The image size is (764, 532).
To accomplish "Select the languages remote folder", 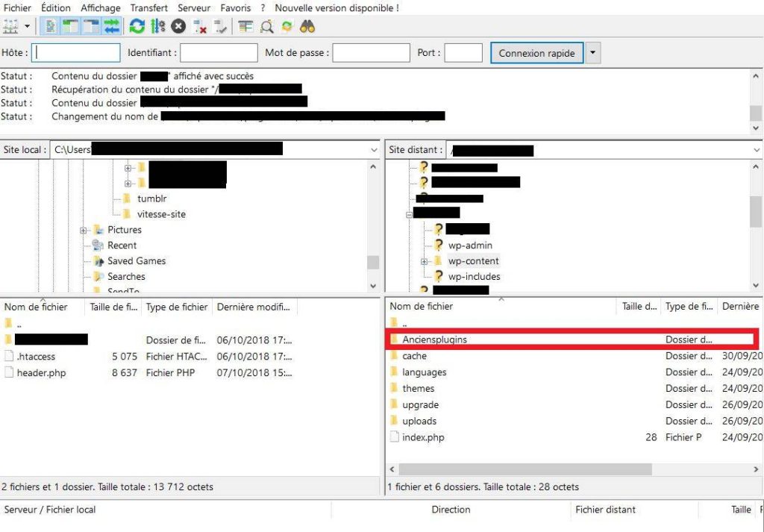I will tap(425, 372).
